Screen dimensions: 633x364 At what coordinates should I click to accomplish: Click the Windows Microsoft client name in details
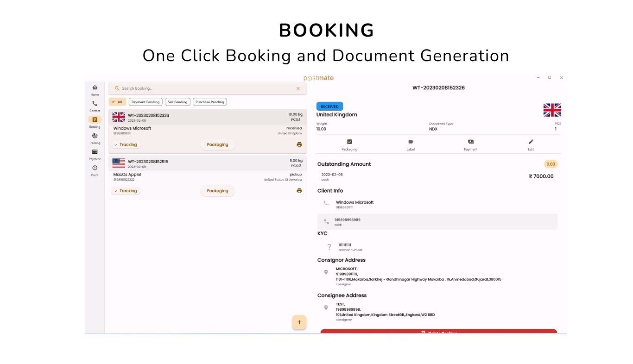354,202
